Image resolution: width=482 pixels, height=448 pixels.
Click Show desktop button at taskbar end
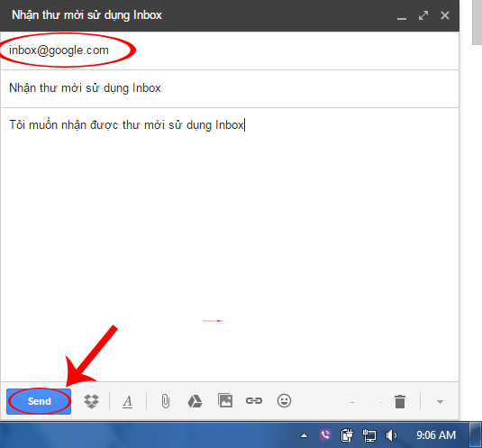[475, 434]
